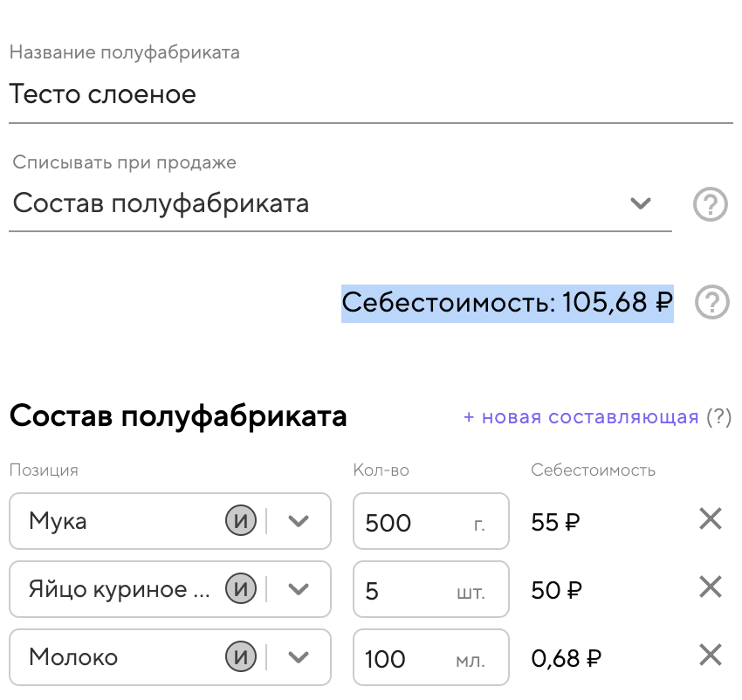Click the И badge in the Мука row
Image resolution: width=742 pixels, height=700 pixels.
[242, 522]
